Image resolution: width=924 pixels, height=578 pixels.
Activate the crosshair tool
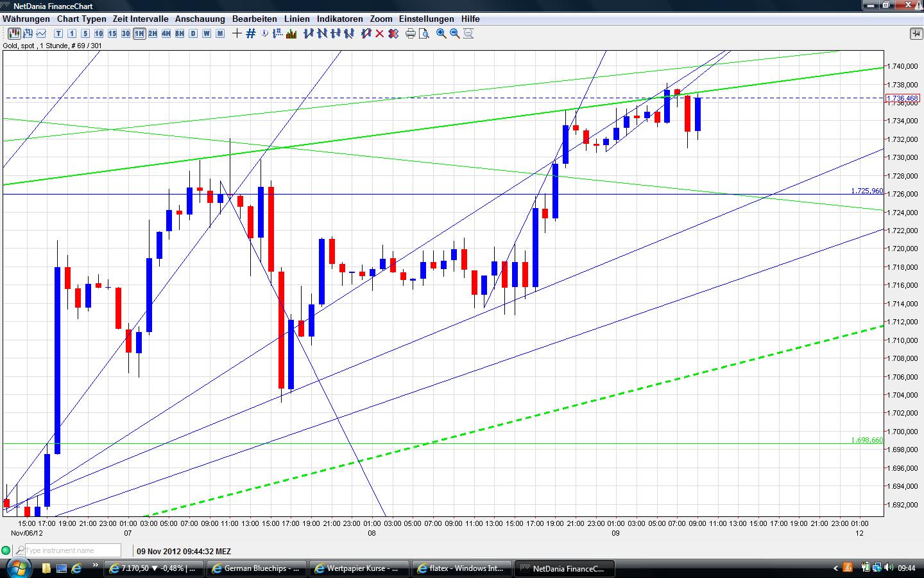click(x=237, y=33)
